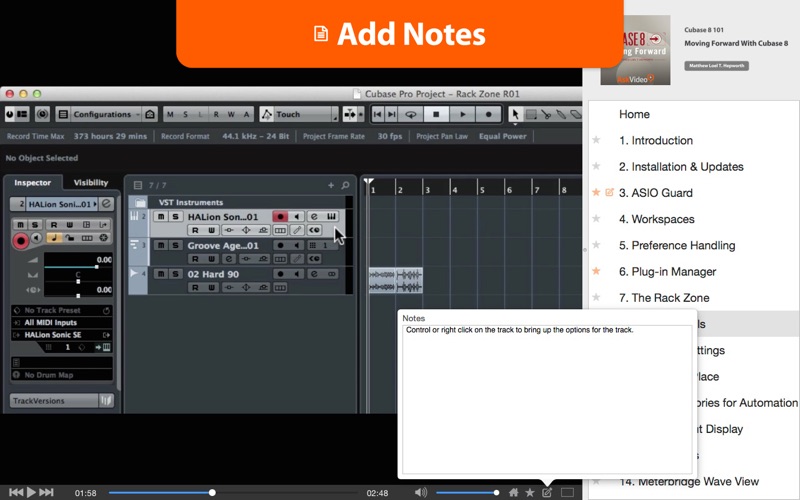Click the Cubase transport Play button
Viewport: 800px width, 500px height.
pos(463,114)
